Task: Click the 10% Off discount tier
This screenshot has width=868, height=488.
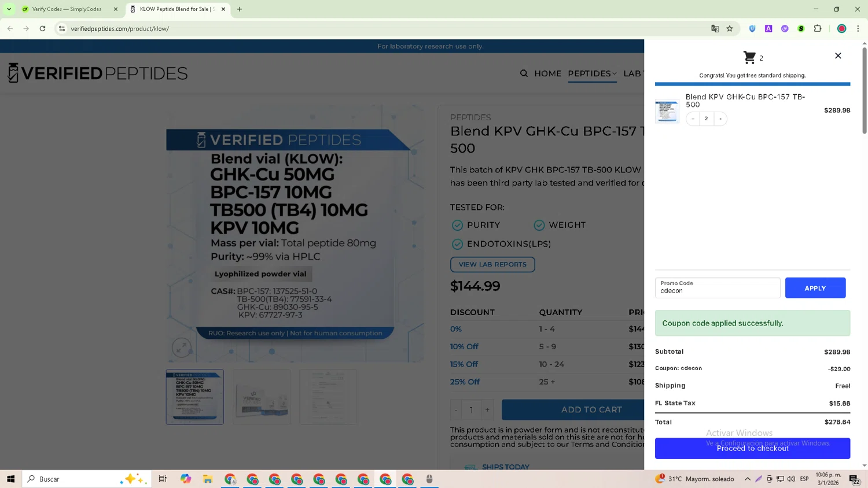Action: point(464,346)
